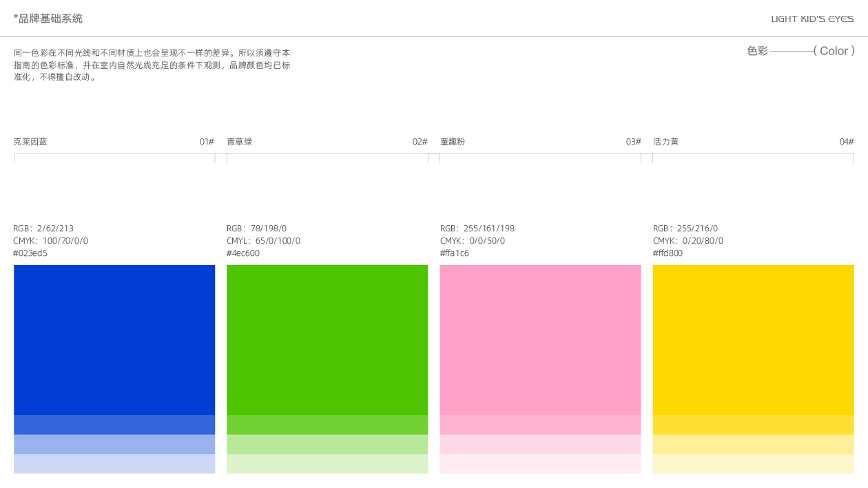Image resolution: width=868 pixels, height=488 pixels.
Task: Click the palest yellow tint strip
Action: click(x=753, y=464)
